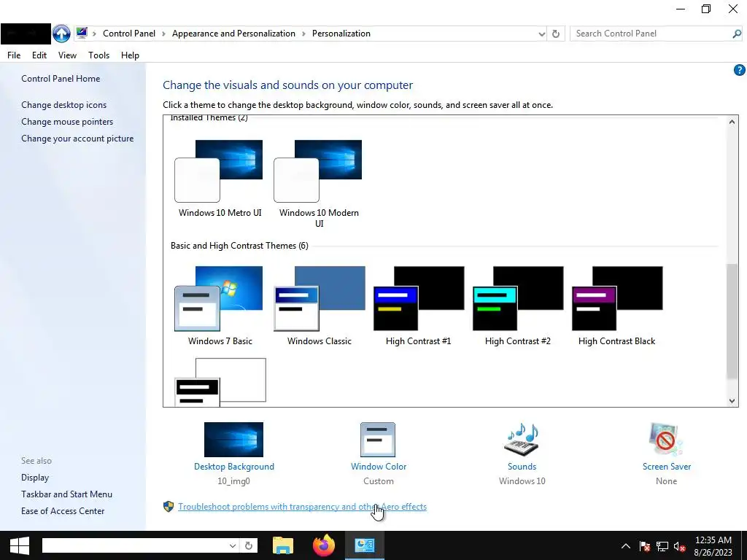Open the View menu
This screenshot has width=747, height=560.
click(67, 55)
